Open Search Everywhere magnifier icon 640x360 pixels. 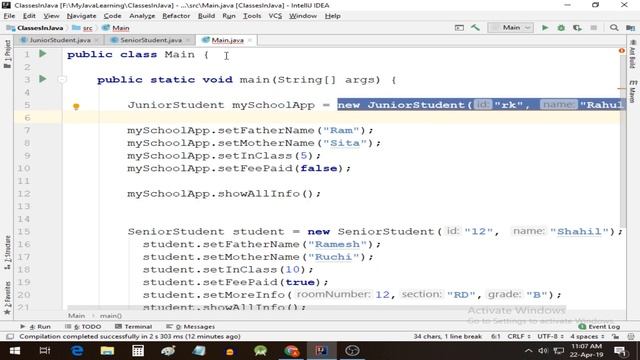(614, 28)
